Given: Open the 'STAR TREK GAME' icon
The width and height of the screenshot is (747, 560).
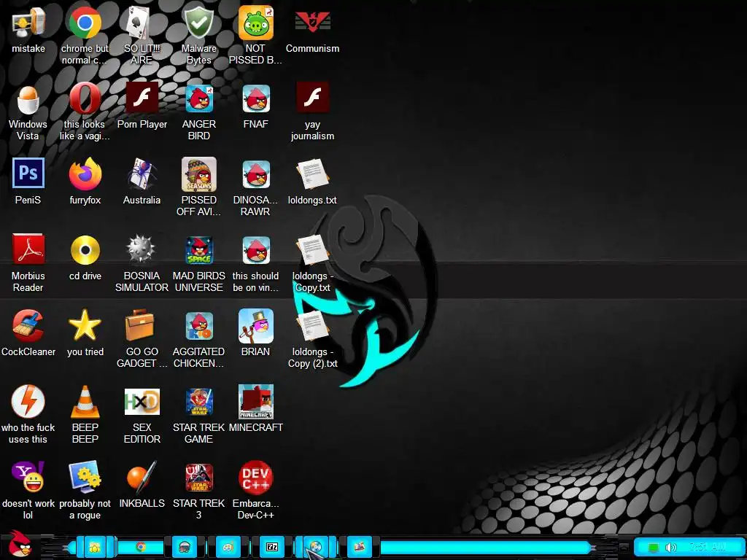Looking at the screenshot, I should click(198, 402).
